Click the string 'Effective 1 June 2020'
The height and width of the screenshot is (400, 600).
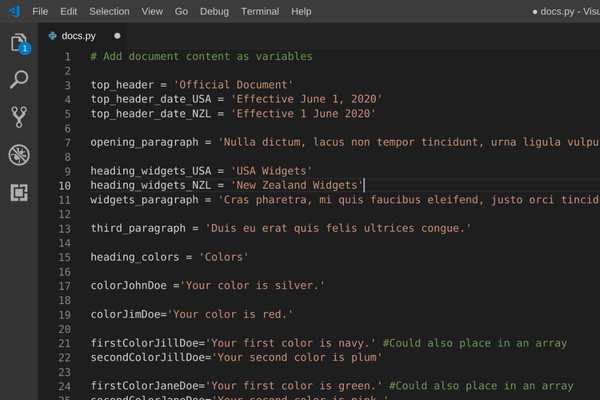[303, 114]
